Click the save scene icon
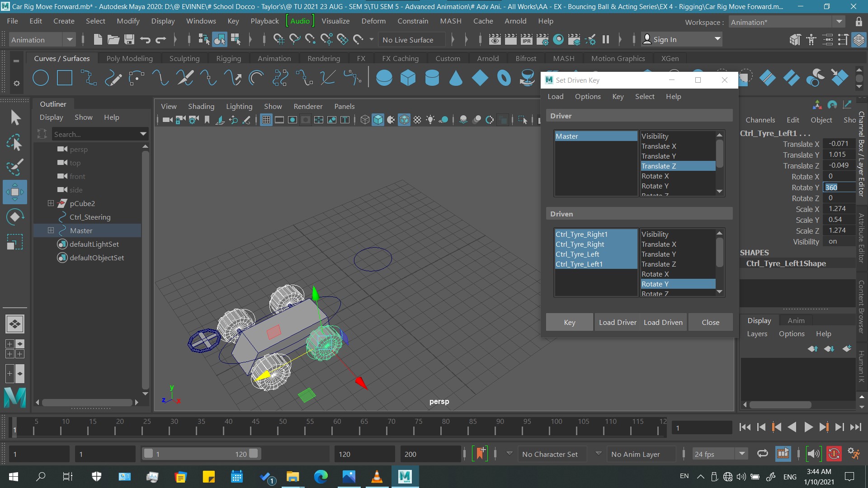Screen dimensions: 868x488 click(x=129, y=40)
